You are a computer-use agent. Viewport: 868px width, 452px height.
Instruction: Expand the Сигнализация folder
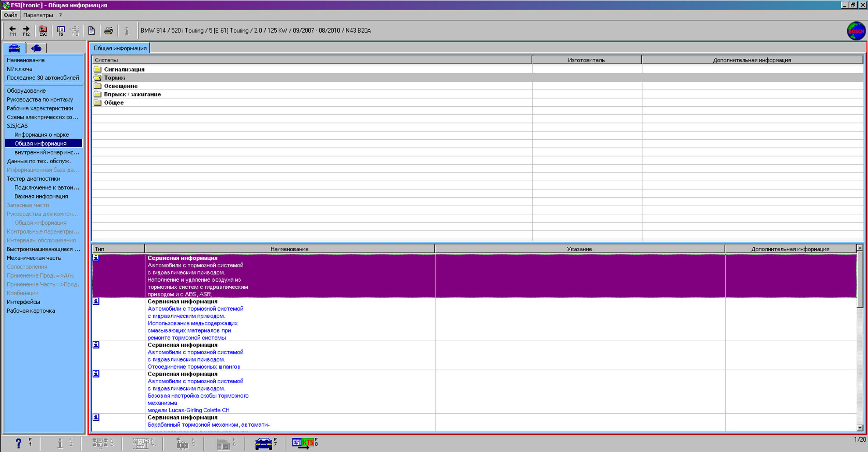click(x=124, y=69)
